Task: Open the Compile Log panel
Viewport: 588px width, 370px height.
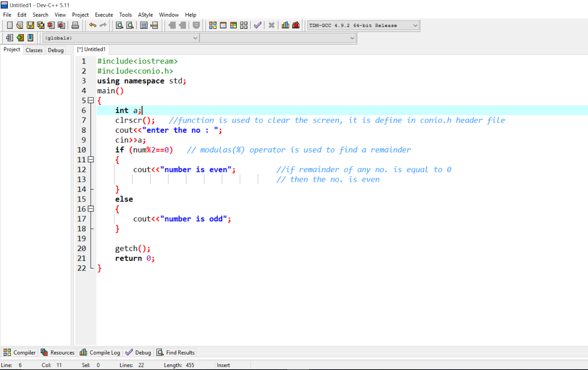Action: 100,352
